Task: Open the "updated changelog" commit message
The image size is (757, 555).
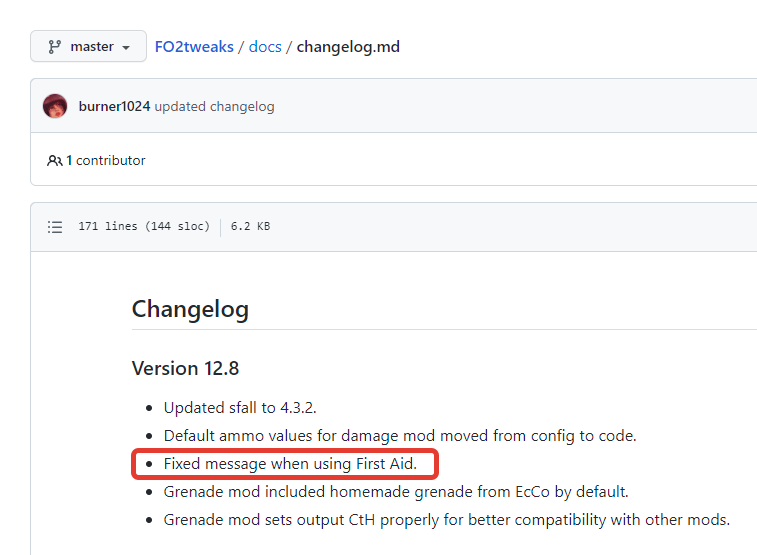Action: [214, 106]
